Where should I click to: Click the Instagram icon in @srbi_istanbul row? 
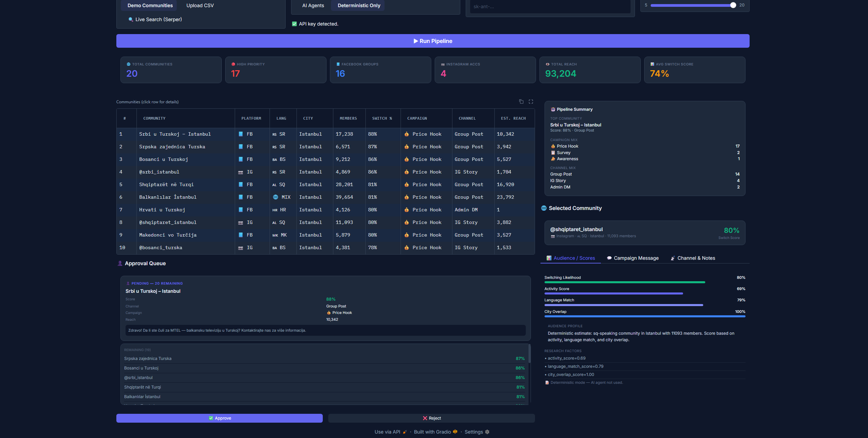click(241, 172)
